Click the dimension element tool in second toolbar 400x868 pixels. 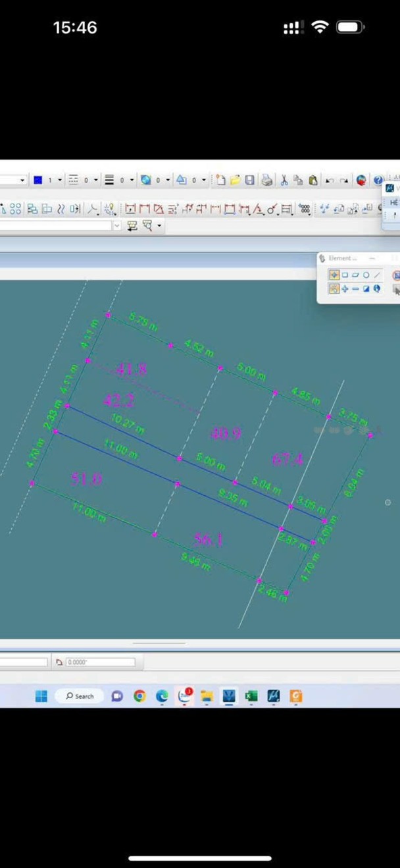point(130,209)
